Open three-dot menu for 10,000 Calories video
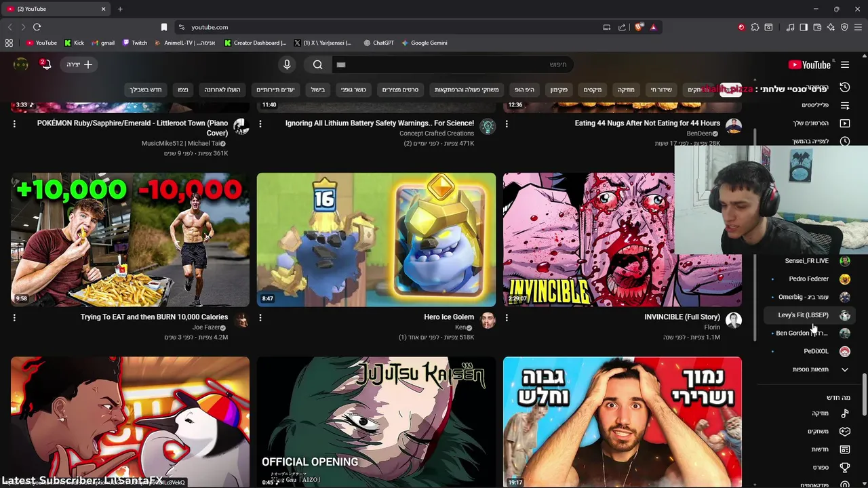Screen dimensions: 868x488 (14, 317)
